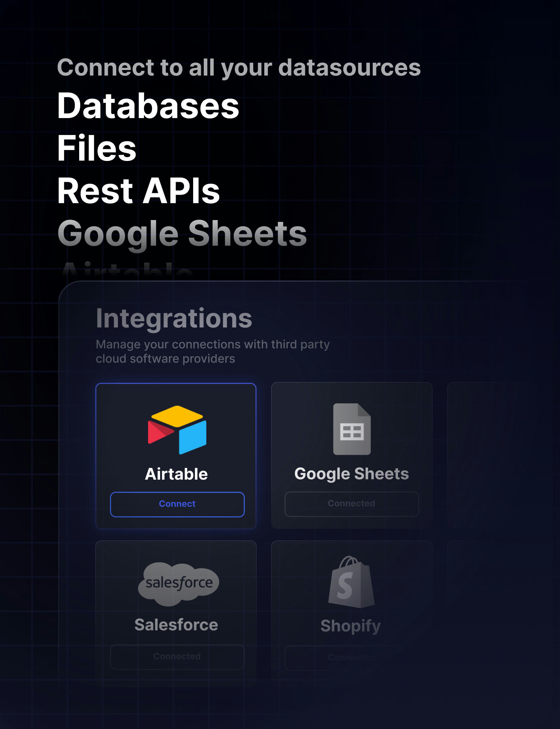Screen dimensions: 560x729
Task: Choose Rest APIs in the datasource list
Action: click(139, 191)
